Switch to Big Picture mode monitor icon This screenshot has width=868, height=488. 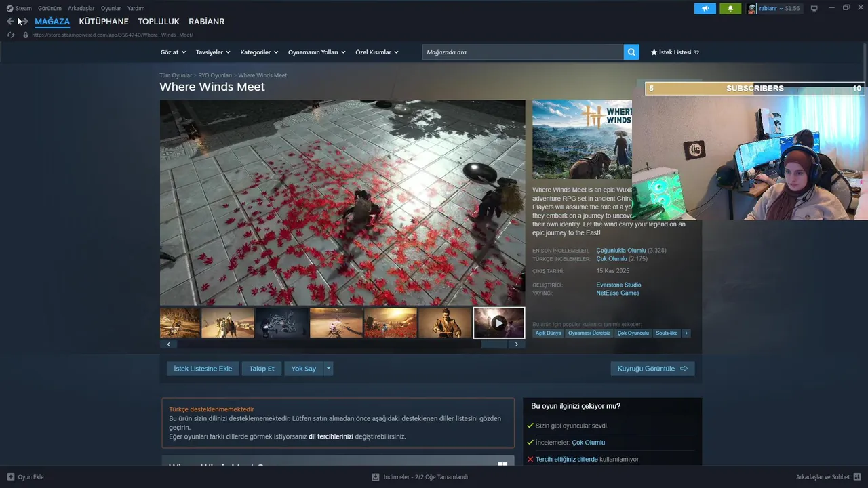pyautogui.click(x=814, y=9)
